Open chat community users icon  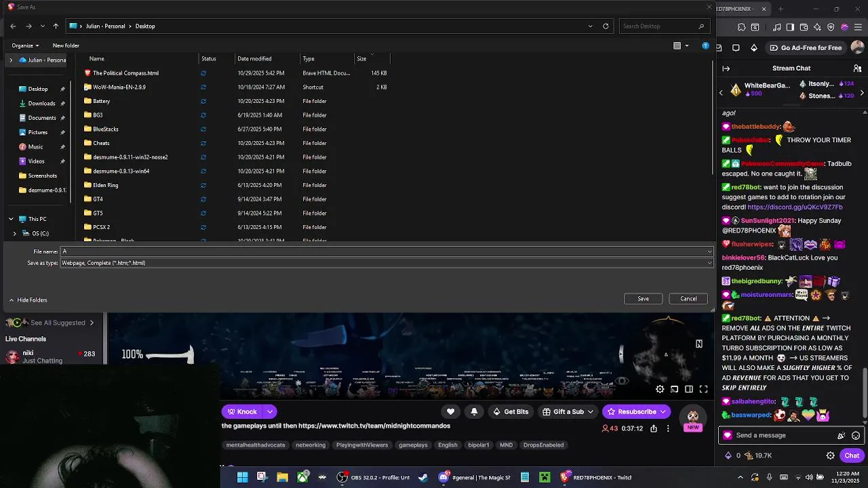pos(857,68)
